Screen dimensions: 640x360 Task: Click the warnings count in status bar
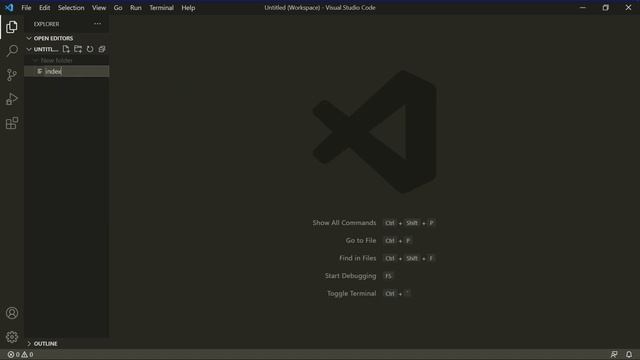point(27,355)
